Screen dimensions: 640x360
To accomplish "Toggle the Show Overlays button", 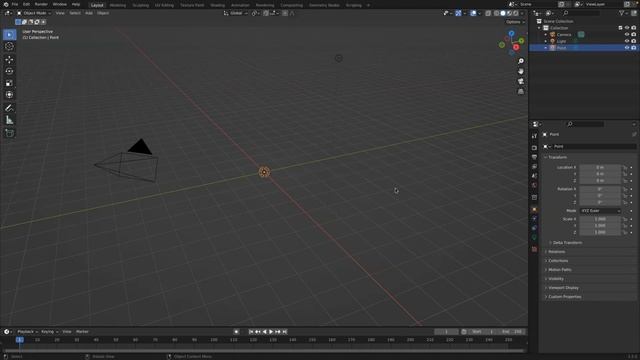I will 473,13.
